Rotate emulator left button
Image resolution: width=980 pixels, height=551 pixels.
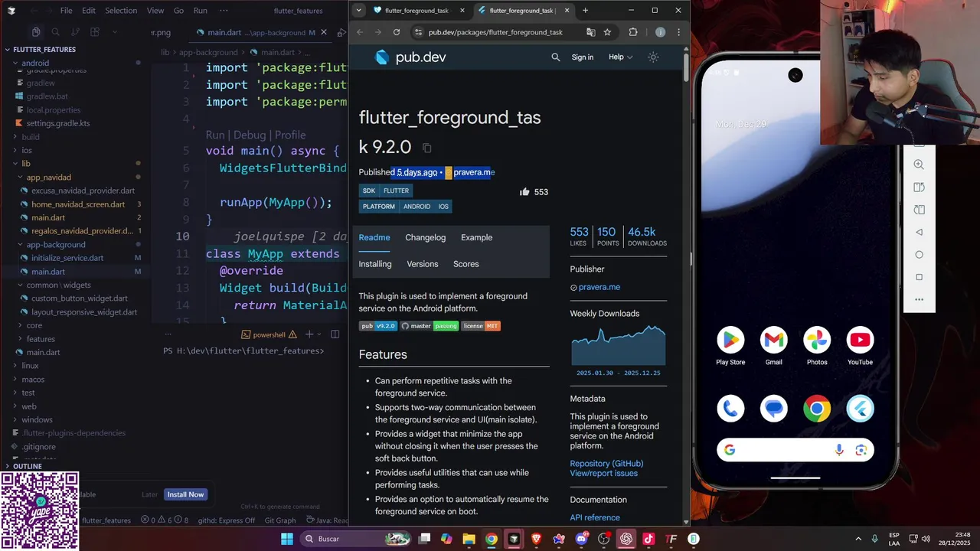point(919,187)
